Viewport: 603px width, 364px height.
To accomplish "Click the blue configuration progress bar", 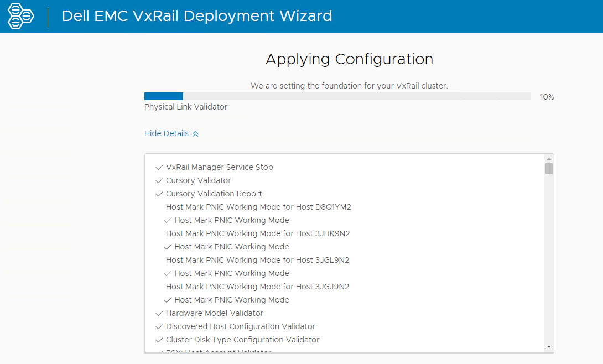I will click(164, 96).
